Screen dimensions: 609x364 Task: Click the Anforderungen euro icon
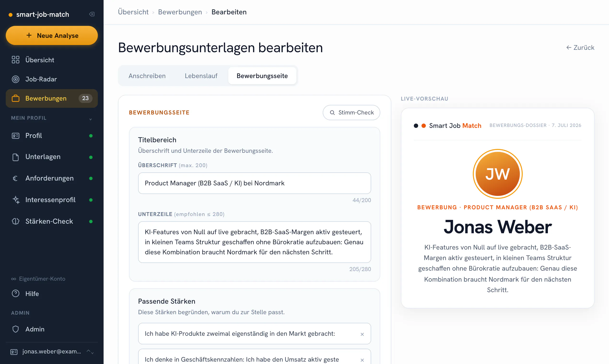[15, 178]
